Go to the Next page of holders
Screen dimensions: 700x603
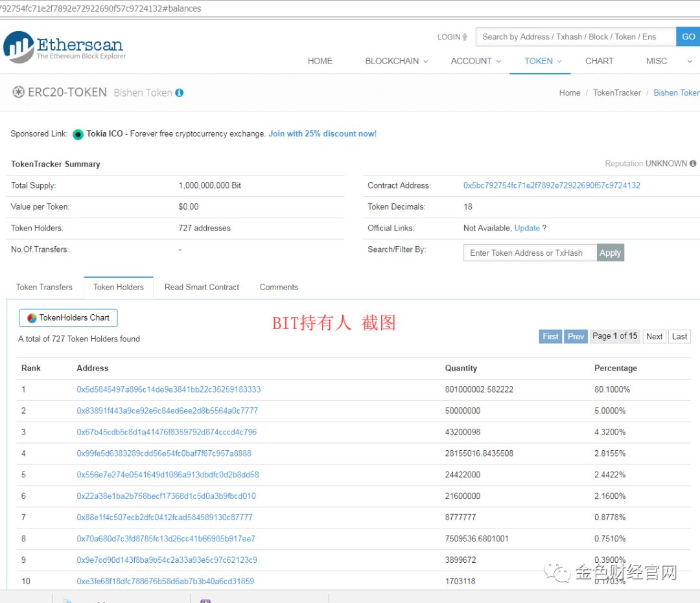pyautogui.click(x=654, y=336)
